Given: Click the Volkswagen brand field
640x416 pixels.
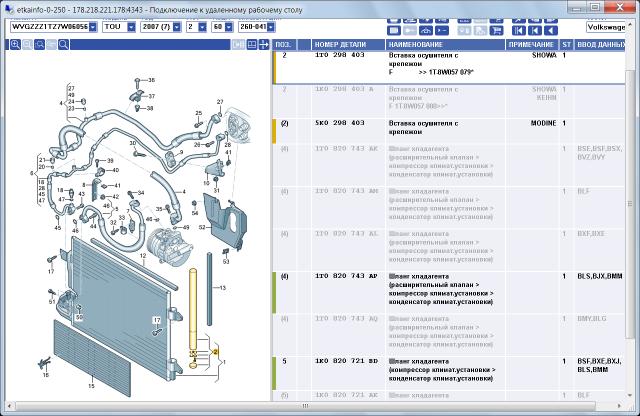Looking at the screenshot, I should click(x=606, y=27).
